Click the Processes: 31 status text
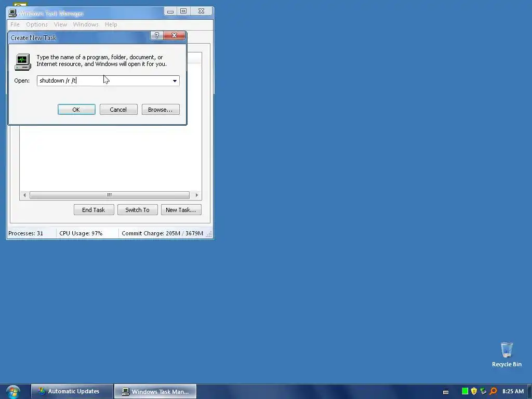 click(x=26, y=233)
